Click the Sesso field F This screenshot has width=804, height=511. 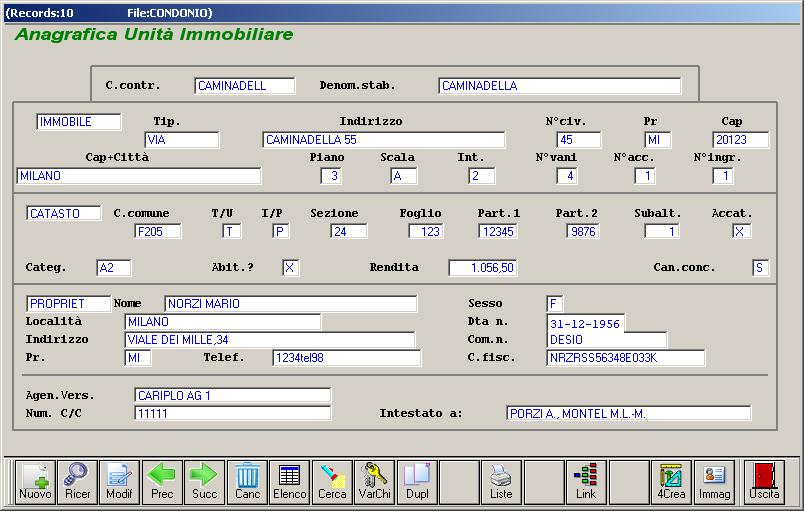point(555,303)
